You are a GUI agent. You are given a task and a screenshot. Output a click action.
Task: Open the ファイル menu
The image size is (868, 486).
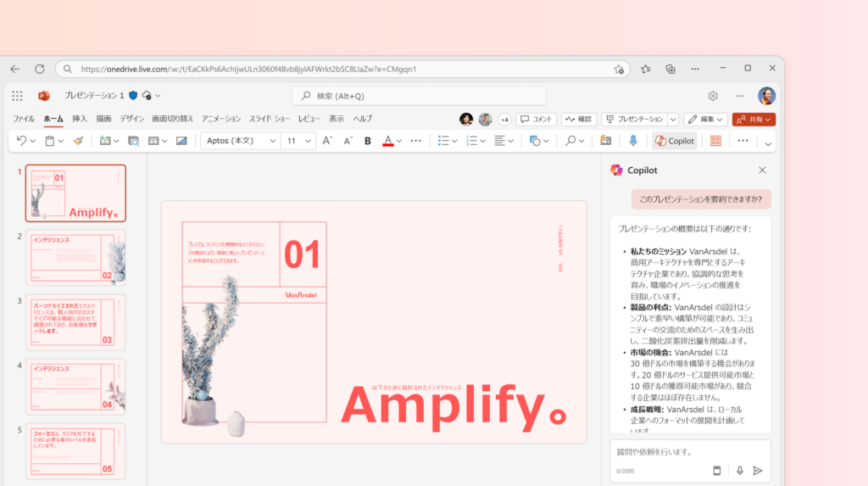[24, 119]
